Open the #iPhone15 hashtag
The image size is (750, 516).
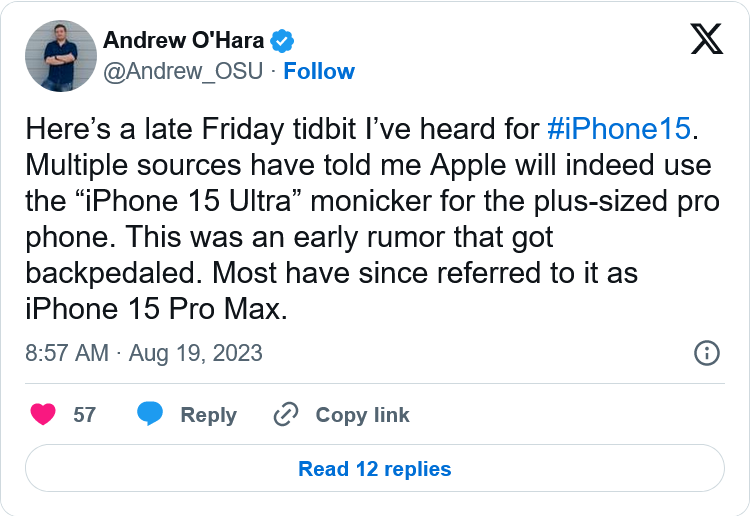pos(619,129)
